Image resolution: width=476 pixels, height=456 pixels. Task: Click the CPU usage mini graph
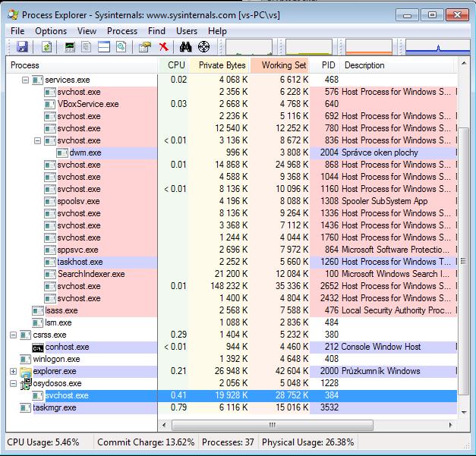point(249,47)
